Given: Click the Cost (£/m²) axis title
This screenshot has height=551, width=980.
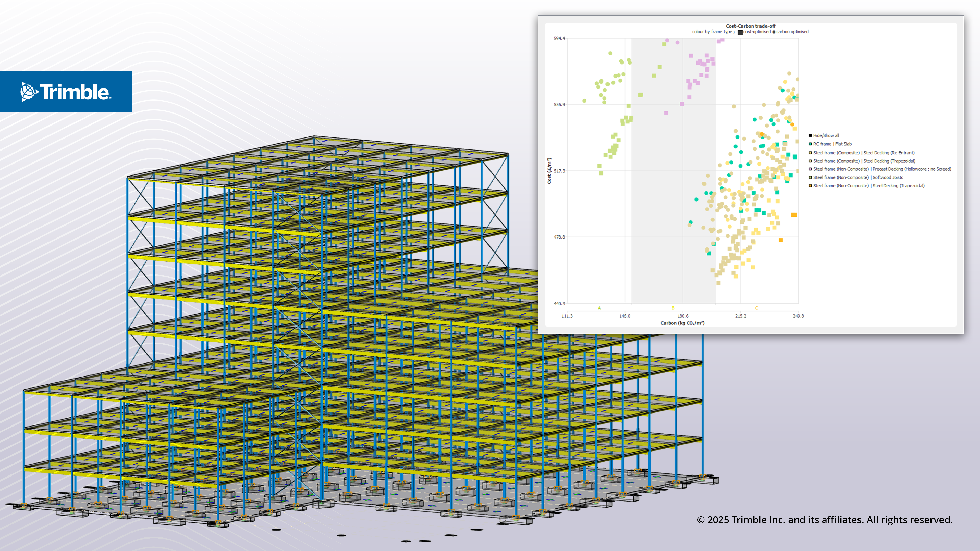Looking at the screenshot, I should 549,171.
